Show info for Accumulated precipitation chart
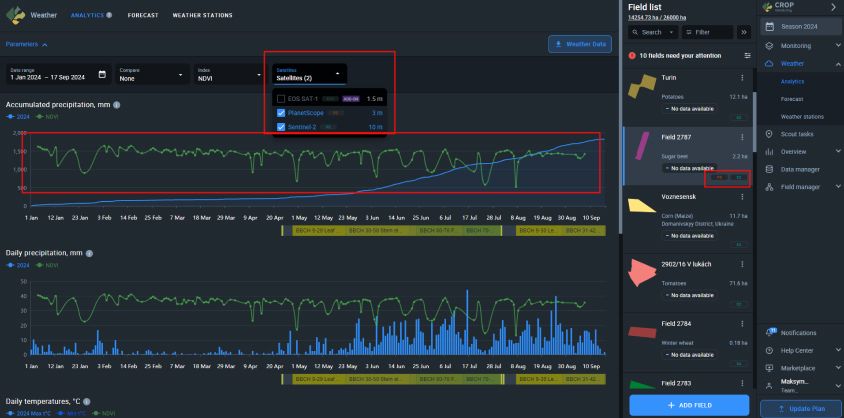 (117, 105)
